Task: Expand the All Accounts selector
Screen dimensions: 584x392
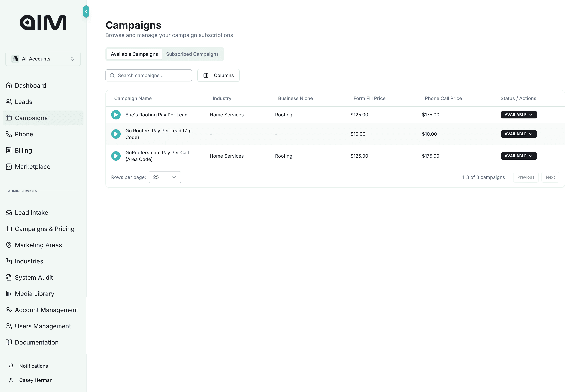Action: (x=43, y=59)
